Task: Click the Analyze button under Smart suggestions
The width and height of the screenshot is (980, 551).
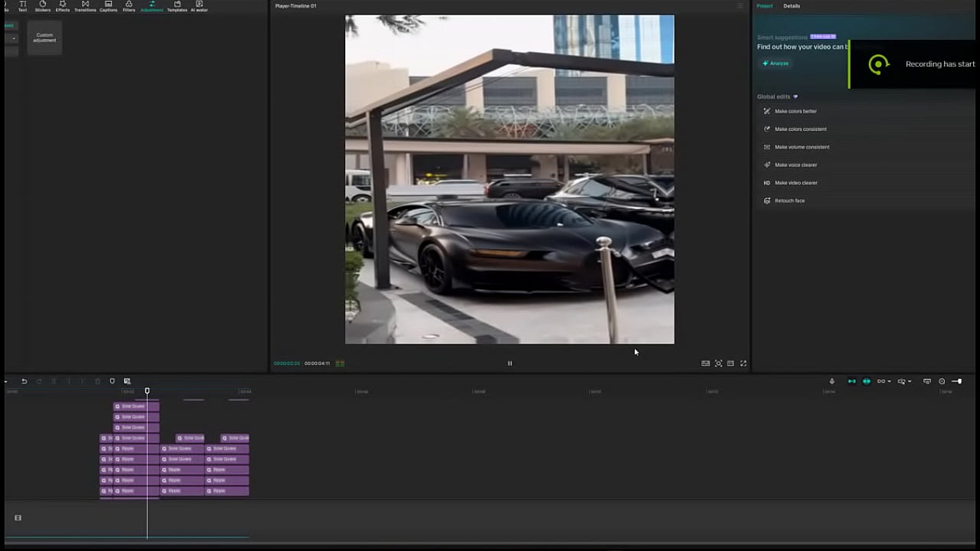Action: point(776,64)
